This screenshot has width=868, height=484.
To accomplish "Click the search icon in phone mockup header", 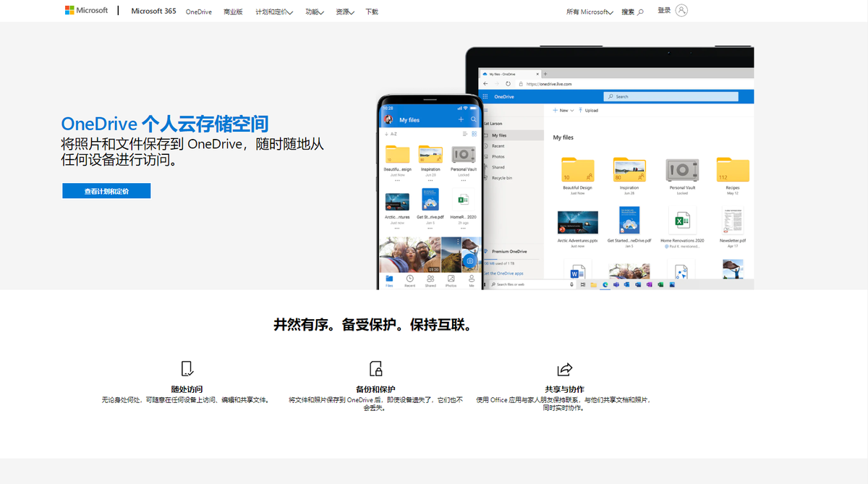I will pyautogui.click(x=474, y=119).
